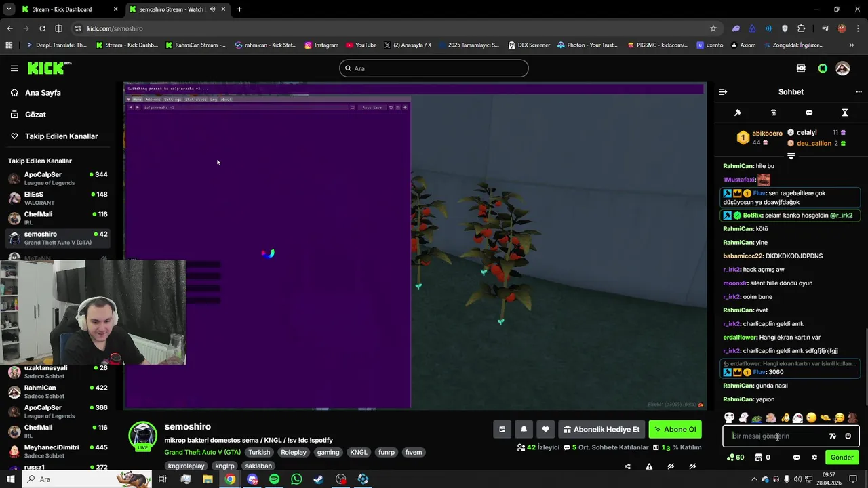Open the moderator hammer tool in chat

tap(738, 113)
